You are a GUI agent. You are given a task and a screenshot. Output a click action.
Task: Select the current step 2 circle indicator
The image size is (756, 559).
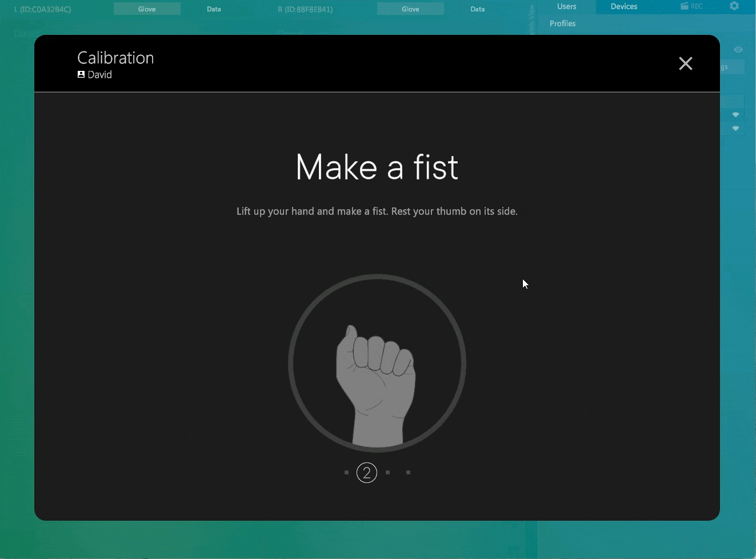click(367, 473)
